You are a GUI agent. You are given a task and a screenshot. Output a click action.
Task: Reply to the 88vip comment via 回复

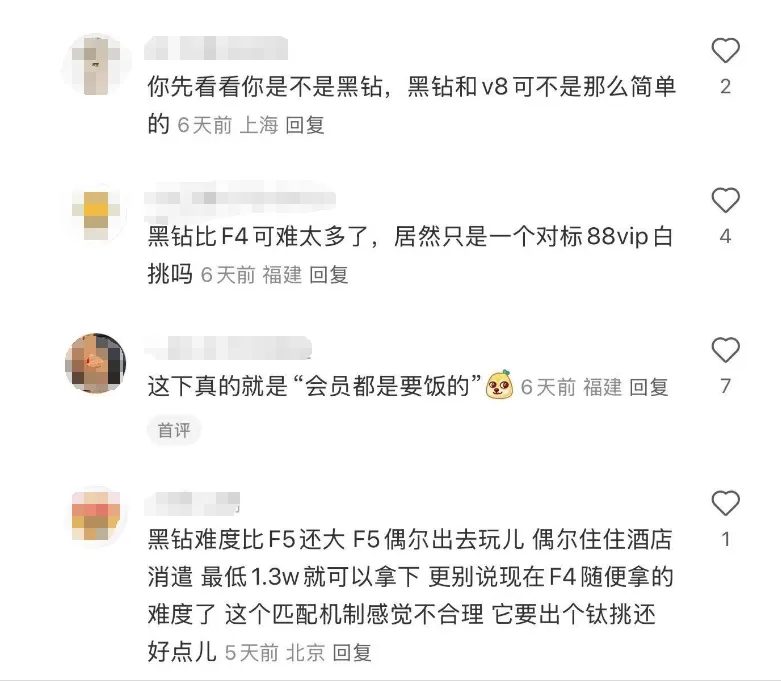pyautogui.click(x=329, y=274)
